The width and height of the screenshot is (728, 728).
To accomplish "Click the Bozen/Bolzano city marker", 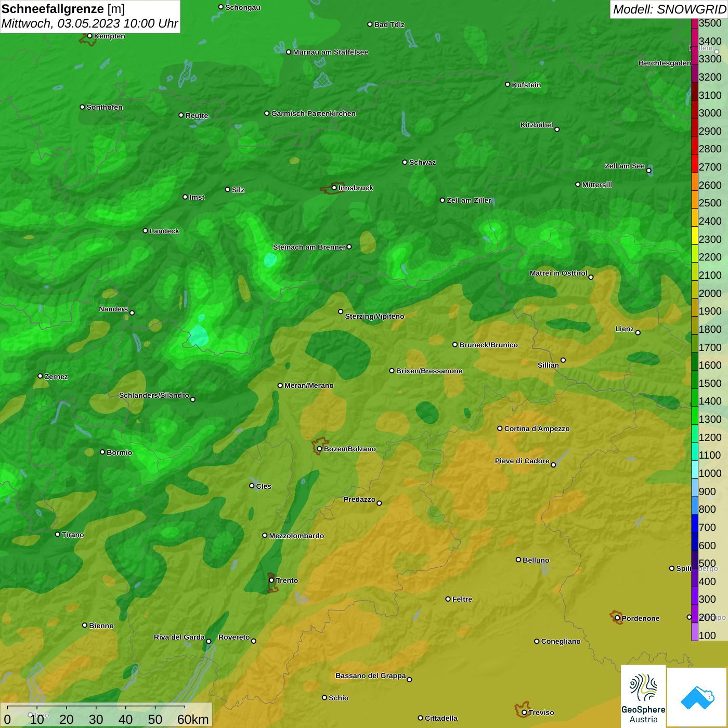I will point(320,449).
